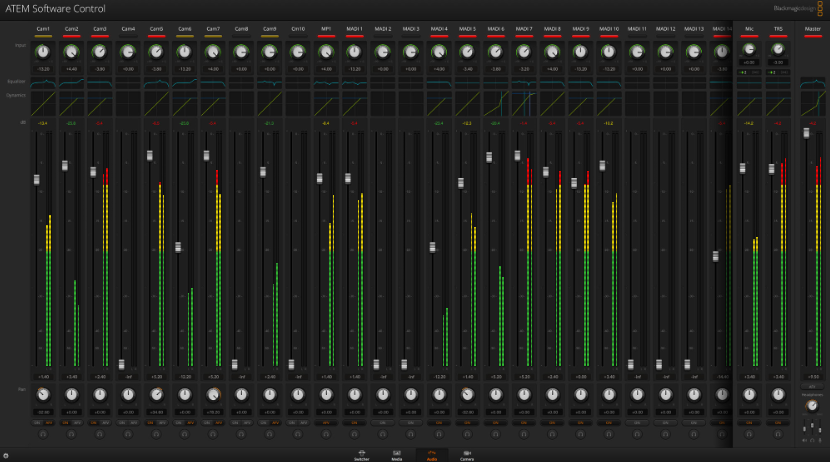Open Cam9 equalizer curve thumbnail
830x462 pixels.
coord(269,83)
